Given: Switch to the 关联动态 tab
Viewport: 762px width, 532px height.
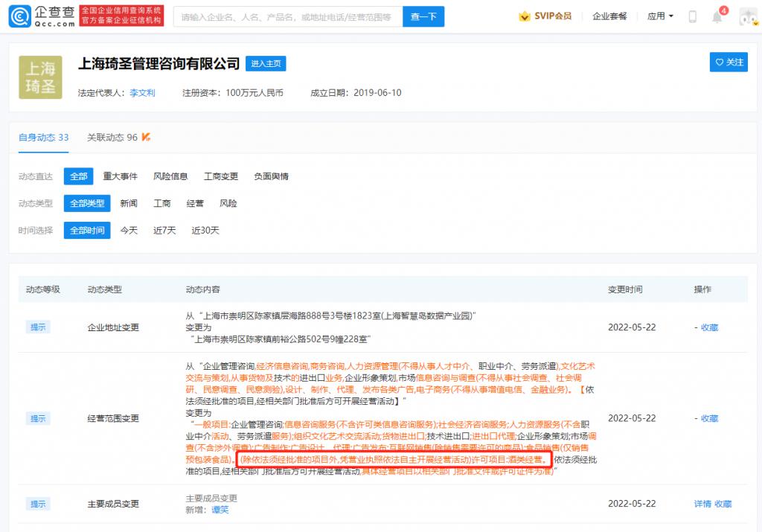Looking at the screenshot, I should coord(112,137).
